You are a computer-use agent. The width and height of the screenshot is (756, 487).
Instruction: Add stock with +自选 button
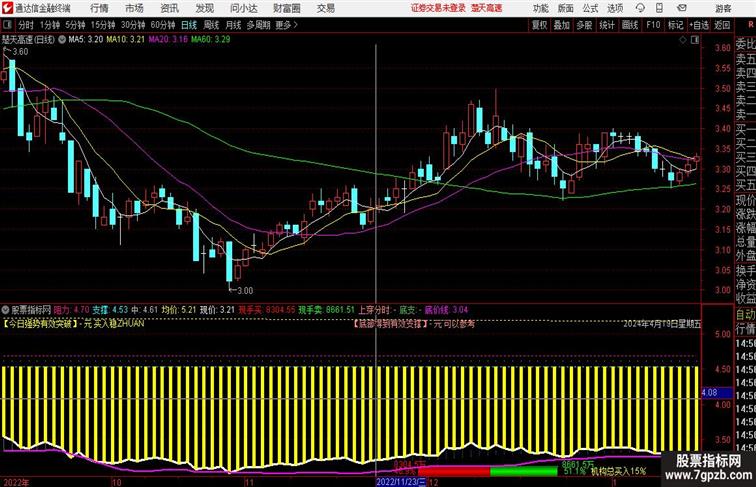click(699, 25)
